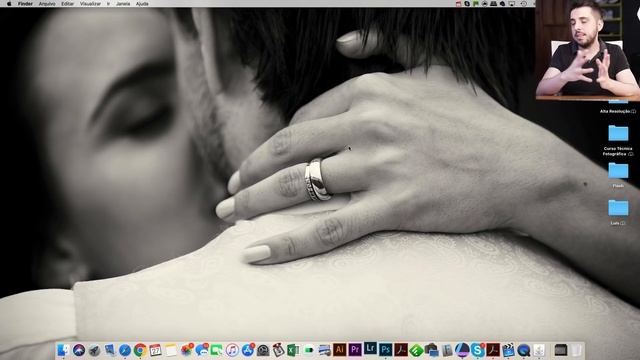Open the Editar menu
This screenshot has width=640, height=360.
(x=67, y=4)
